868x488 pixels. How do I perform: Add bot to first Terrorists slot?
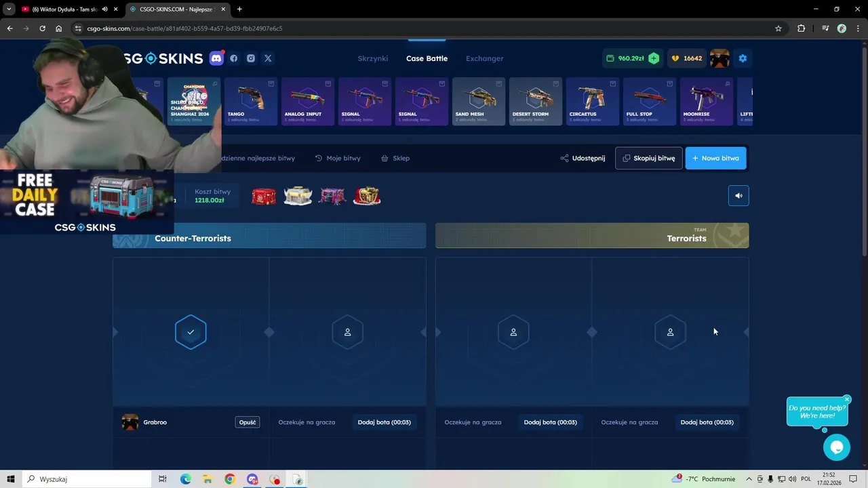click(x=550, y=422)
